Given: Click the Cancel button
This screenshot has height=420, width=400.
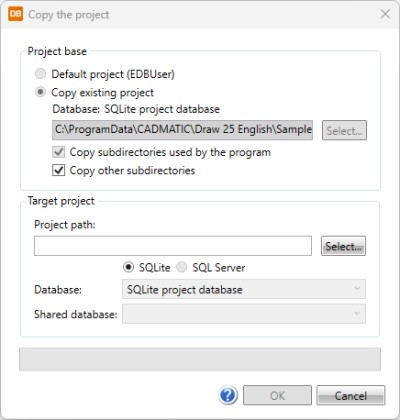Looking at the screenshot, I should (x=351, y=395).
